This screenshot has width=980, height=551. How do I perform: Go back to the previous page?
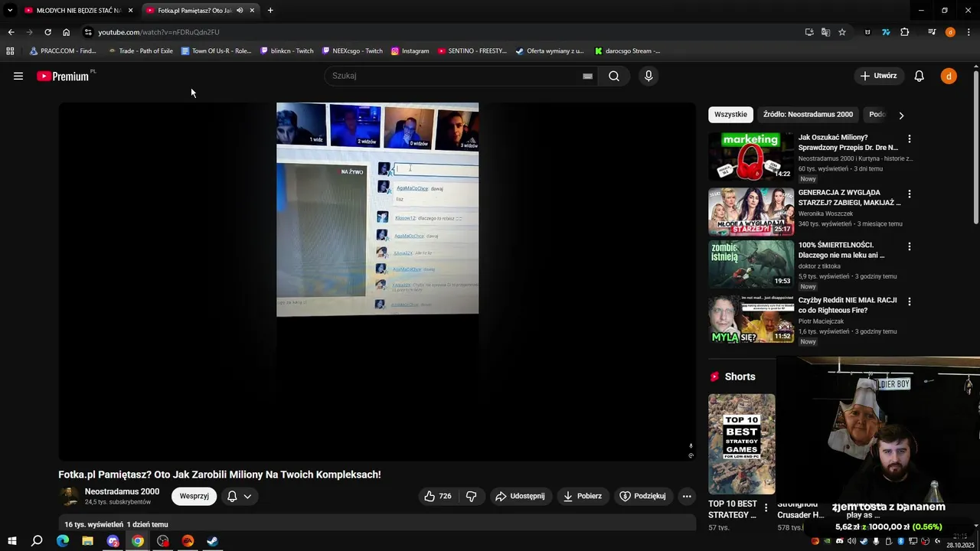pyautogui.click(x=11, y=32)
